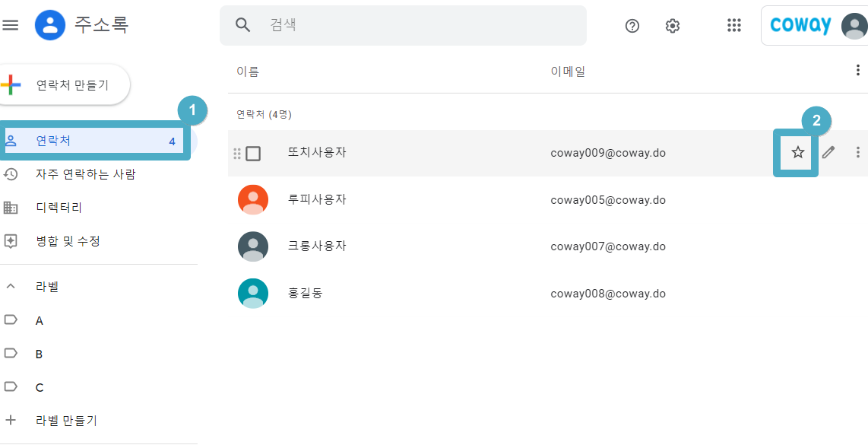The width and height of the screenshot is (868, 445).
Task: Collapse the 라벨 section chevron
Action: (11, 287)
